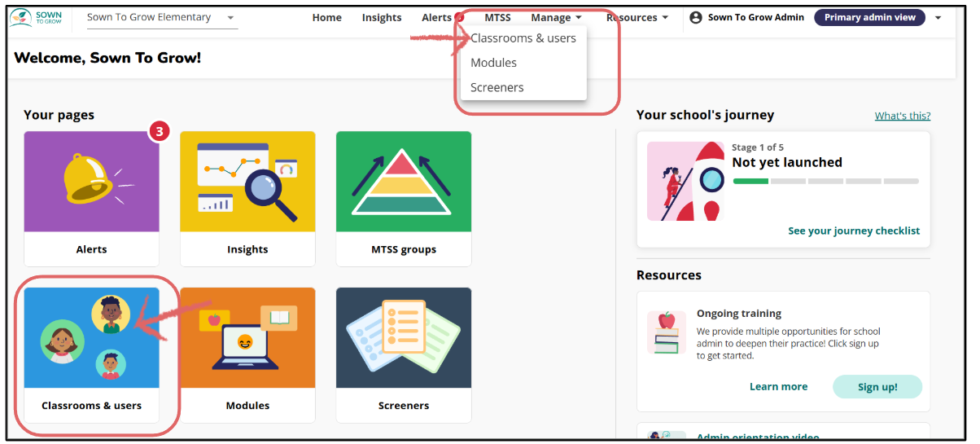The width and height of the screenshot is (980, 444).
Task: Go to the Home page
Action: (327, 17)
